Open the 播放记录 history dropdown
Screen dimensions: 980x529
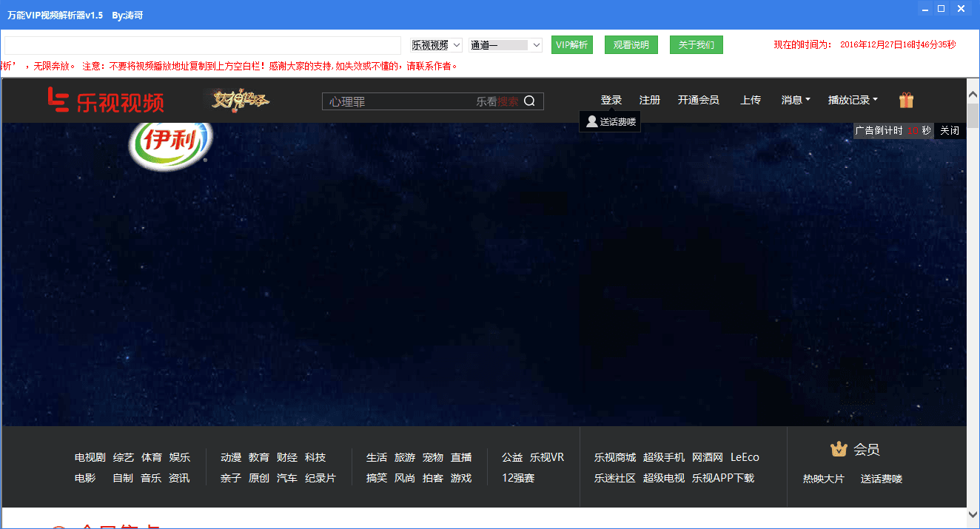853,100
